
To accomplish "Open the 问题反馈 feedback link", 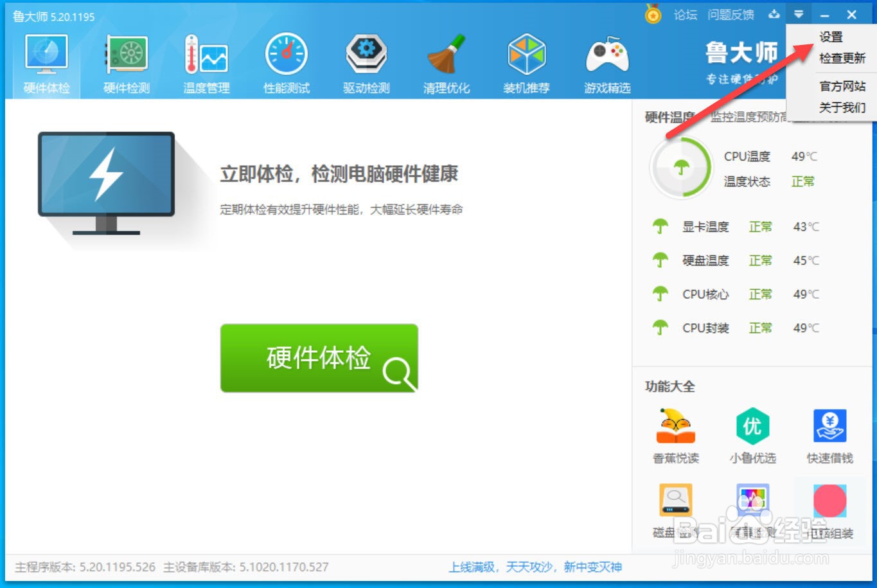I will [x=731, y=15].
